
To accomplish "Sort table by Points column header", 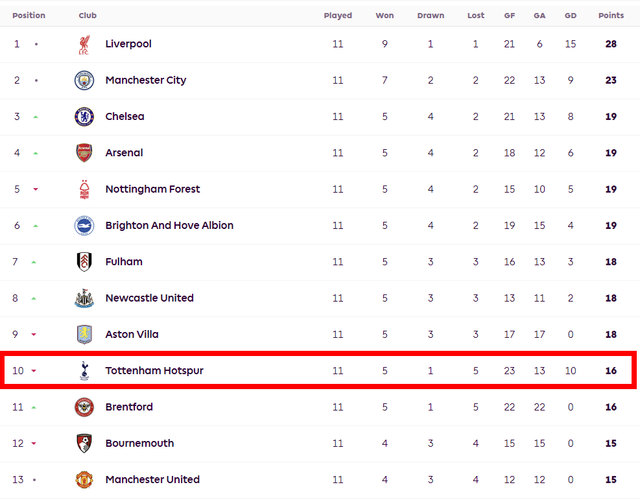I will (x=610, y=15).
